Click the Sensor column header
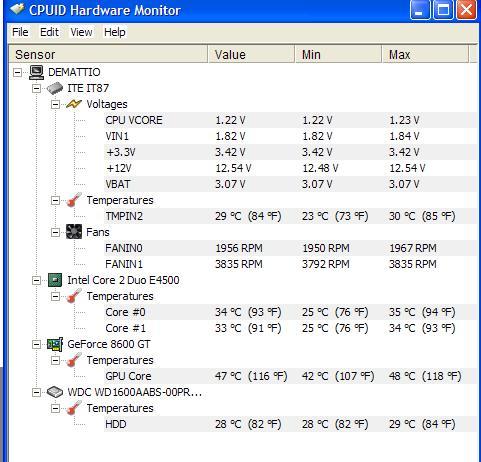Screen dimensions: 481x462 point(108,54)
